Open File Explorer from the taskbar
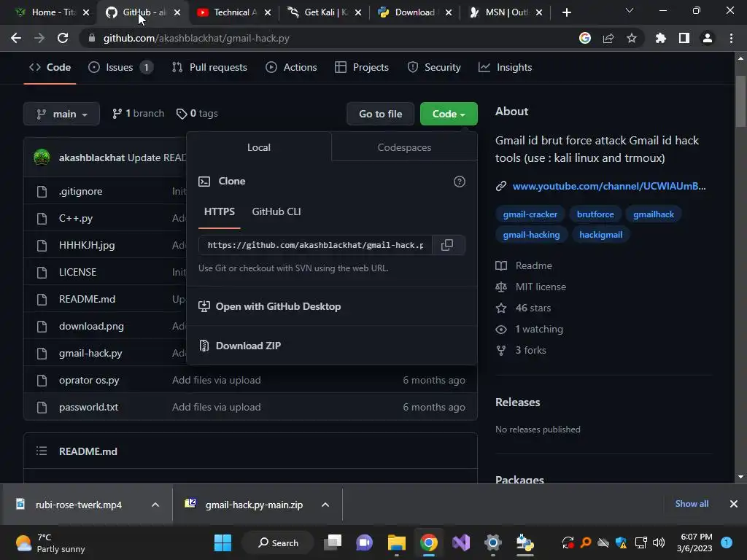 click(396, 542)
